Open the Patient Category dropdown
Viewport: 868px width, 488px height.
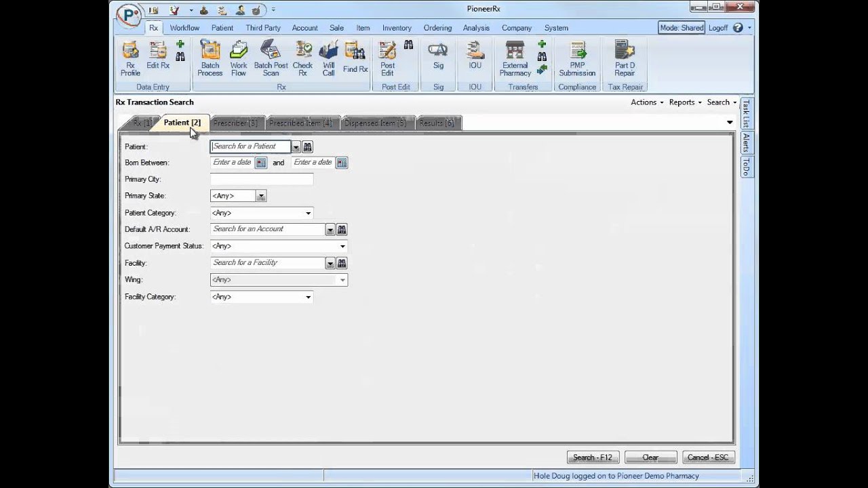308,213
